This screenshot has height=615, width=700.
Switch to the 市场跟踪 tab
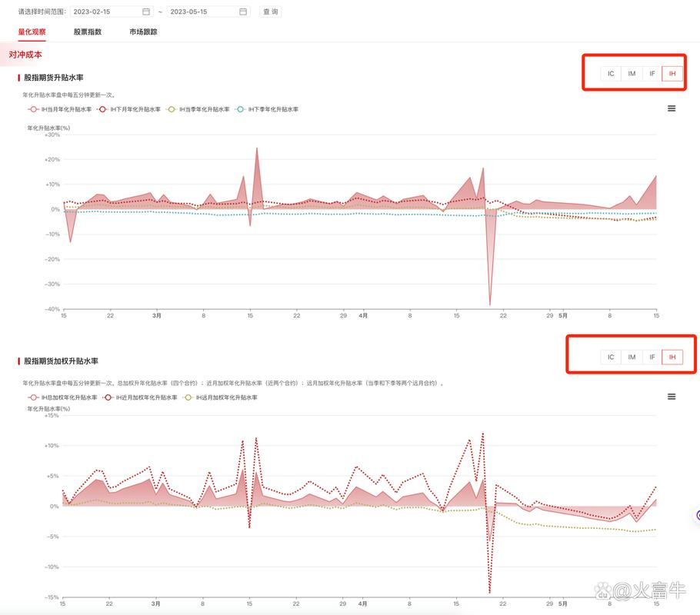(x=143, y=32)
